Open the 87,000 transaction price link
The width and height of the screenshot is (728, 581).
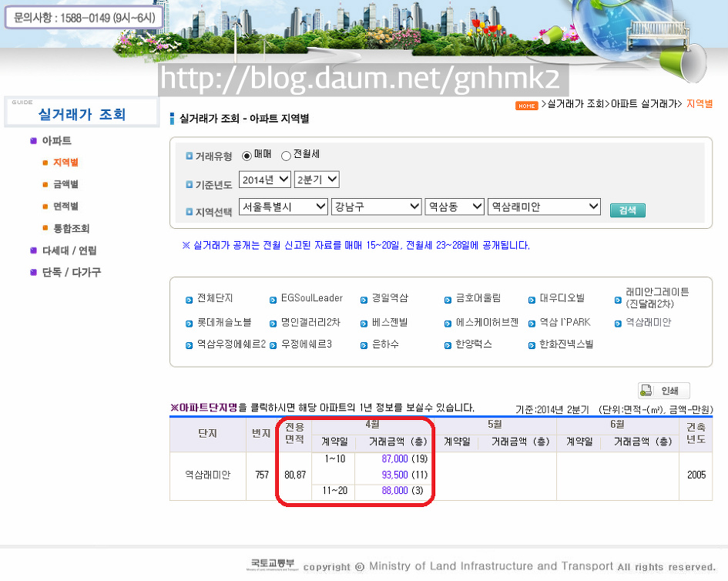point(394,458)
